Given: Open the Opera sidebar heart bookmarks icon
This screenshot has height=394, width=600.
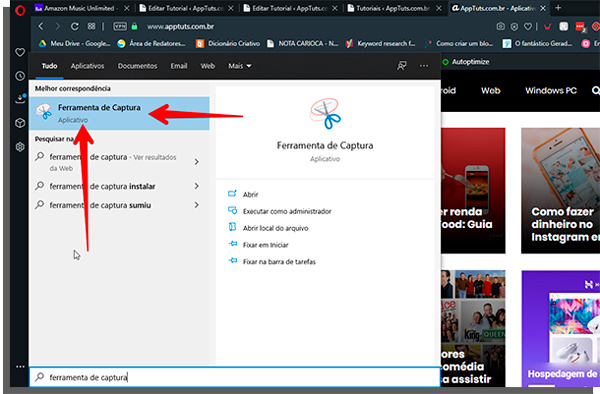Looking at the screenshot, I should click(x=20, y=52).
